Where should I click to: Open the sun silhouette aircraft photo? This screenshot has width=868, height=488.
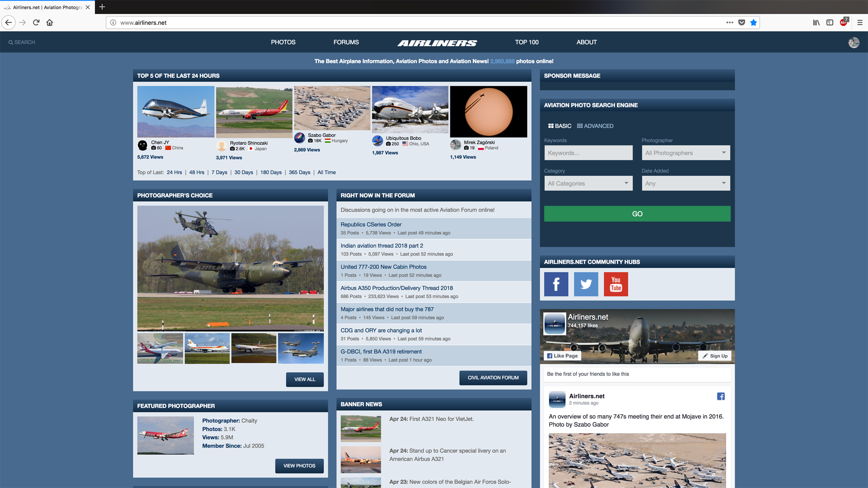click(488, 112)
